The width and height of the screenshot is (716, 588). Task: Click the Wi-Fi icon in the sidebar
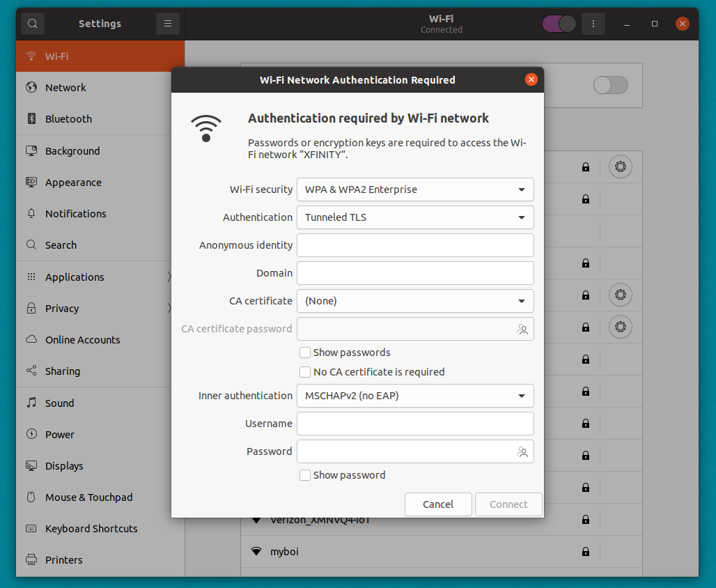click(x=31, y=56)
